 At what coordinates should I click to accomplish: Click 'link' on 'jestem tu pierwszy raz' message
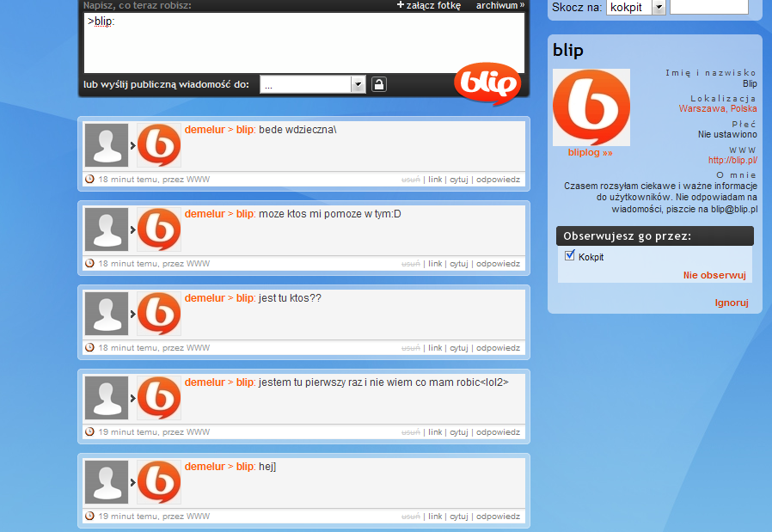pyautogui.click(x=435, y=432)
